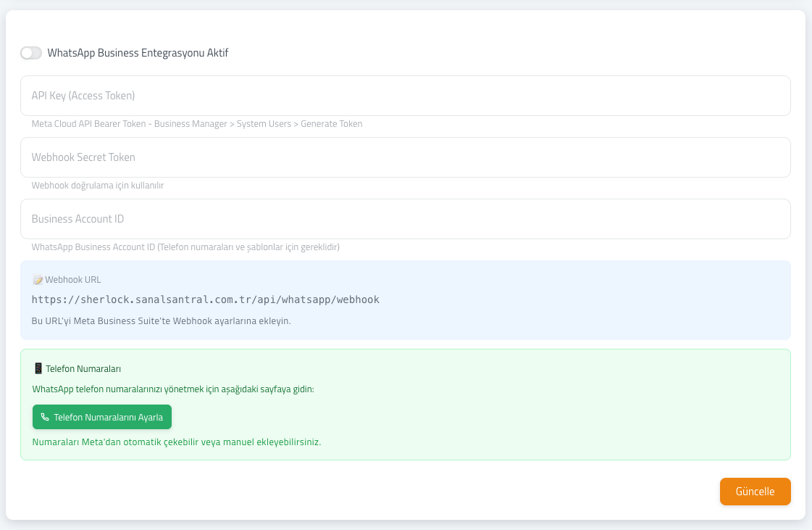Focus the API Key (Access Token) field
This screenshot has height=530, width=812.
pyautogui.click(x=406, y=96)
